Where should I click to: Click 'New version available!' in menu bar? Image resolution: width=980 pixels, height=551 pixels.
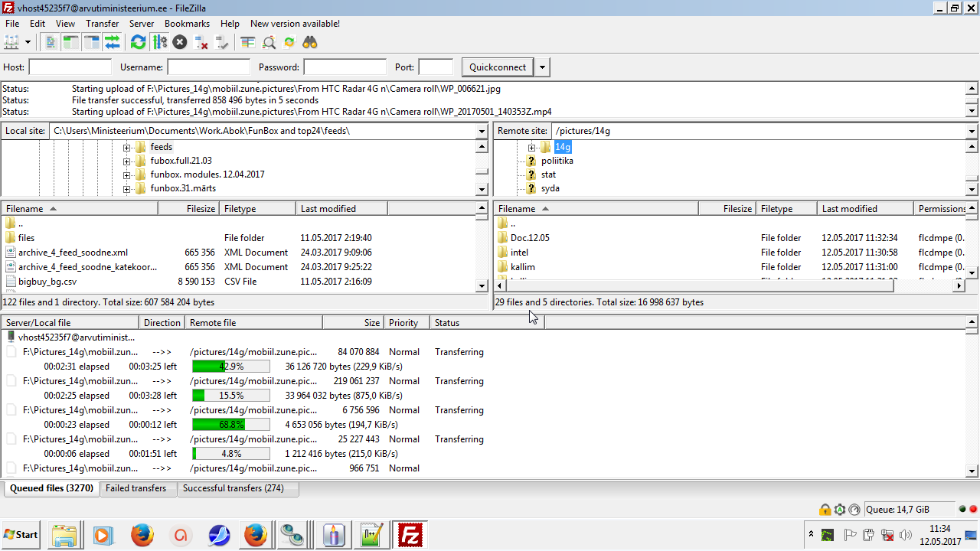(295, 24)
